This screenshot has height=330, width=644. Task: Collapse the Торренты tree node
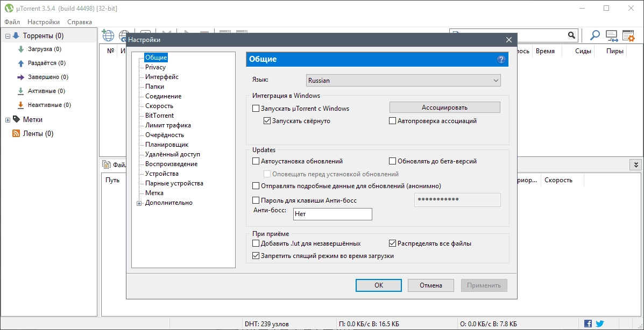[8, 36]
